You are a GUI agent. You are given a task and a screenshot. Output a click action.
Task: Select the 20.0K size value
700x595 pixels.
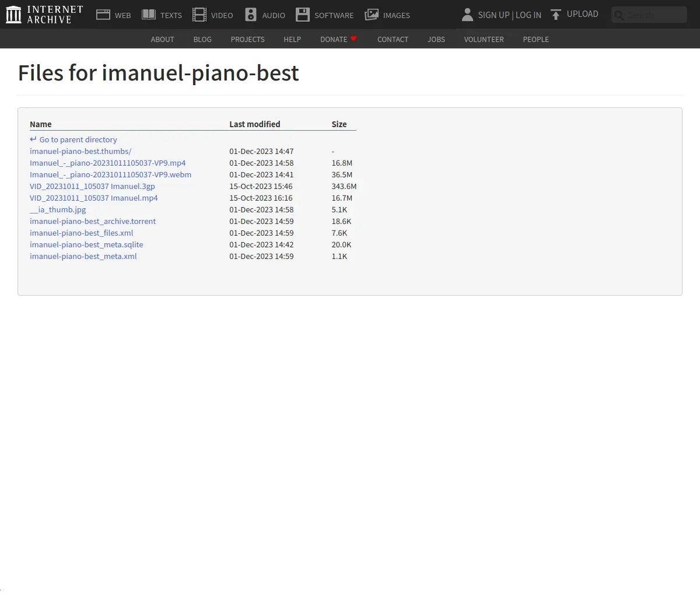(x=341, y=244)
